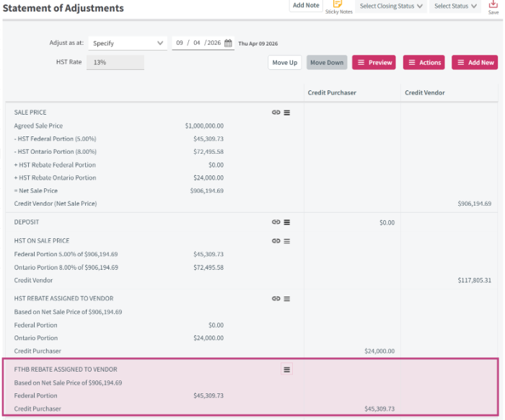Open hamburger menu for DEPOSIT row
505x420 pixels.
[286, 222]
